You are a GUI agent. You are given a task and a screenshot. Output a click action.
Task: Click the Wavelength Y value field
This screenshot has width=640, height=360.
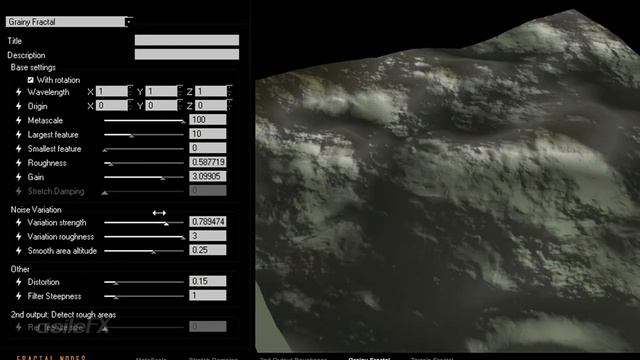pyautogui.click(x=162, y=91)
